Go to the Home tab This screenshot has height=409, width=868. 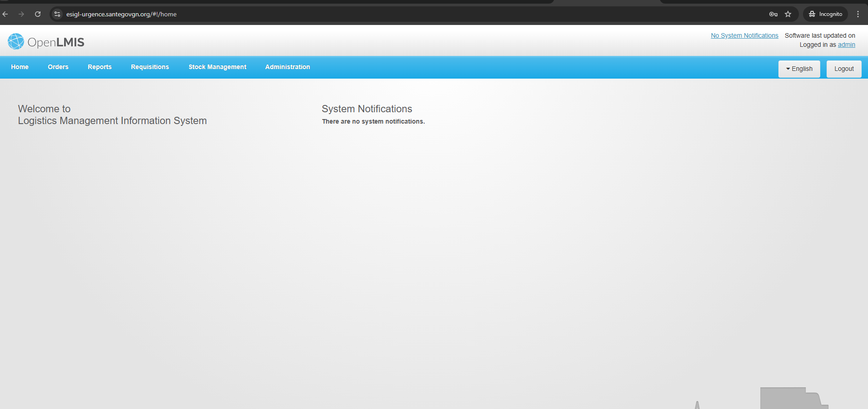click(x=20, y=67)
